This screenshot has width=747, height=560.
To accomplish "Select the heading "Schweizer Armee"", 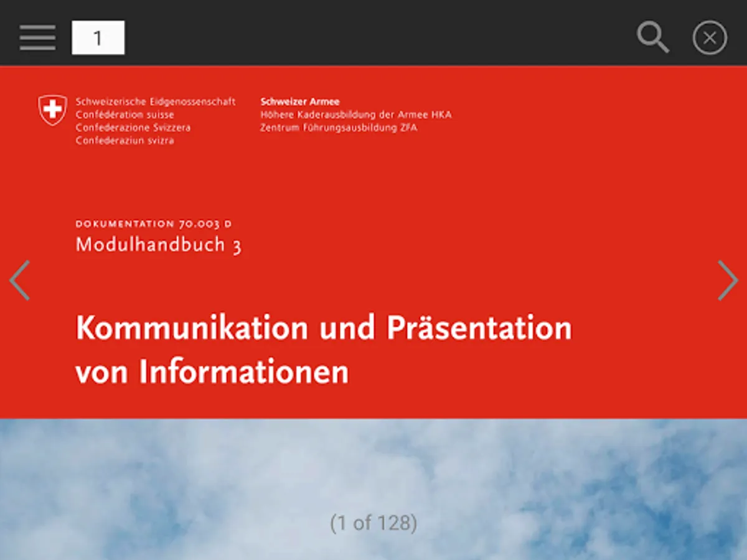I will (300, 101).
